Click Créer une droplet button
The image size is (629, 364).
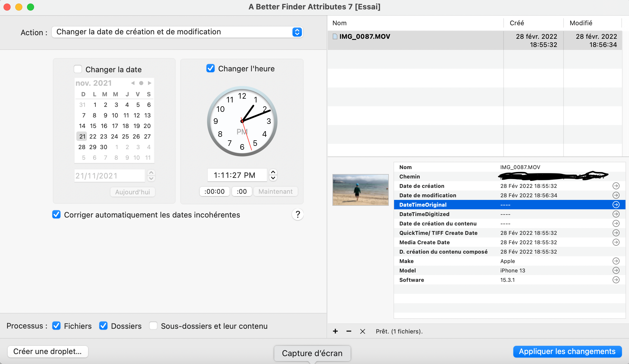click(48, 351)
